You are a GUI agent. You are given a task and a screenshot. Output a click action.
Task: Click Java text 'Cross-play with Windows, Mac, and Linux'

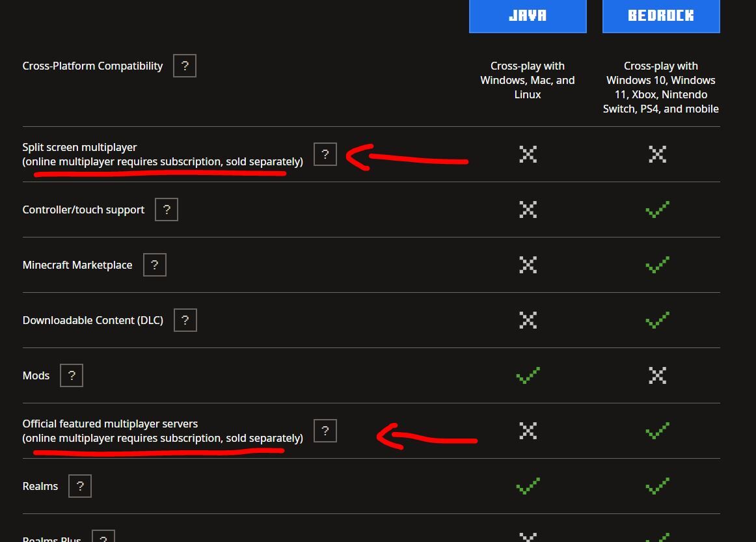point(528,80)
